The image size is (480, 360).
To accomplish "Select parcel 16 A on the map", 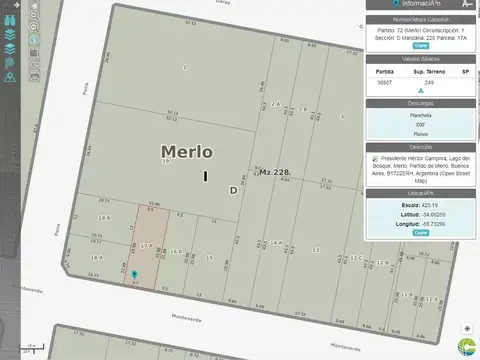I will pyautogui.click(x=176, y=252).
